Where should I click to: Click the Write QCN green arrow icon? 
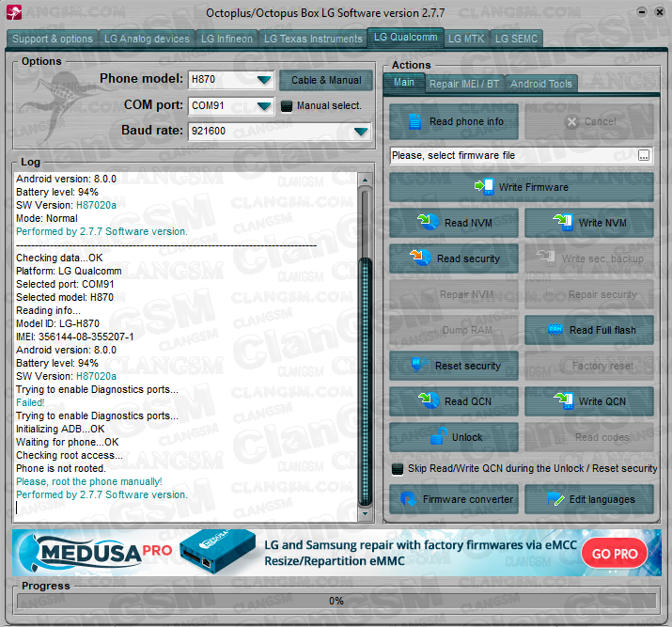tap(563, 400)
